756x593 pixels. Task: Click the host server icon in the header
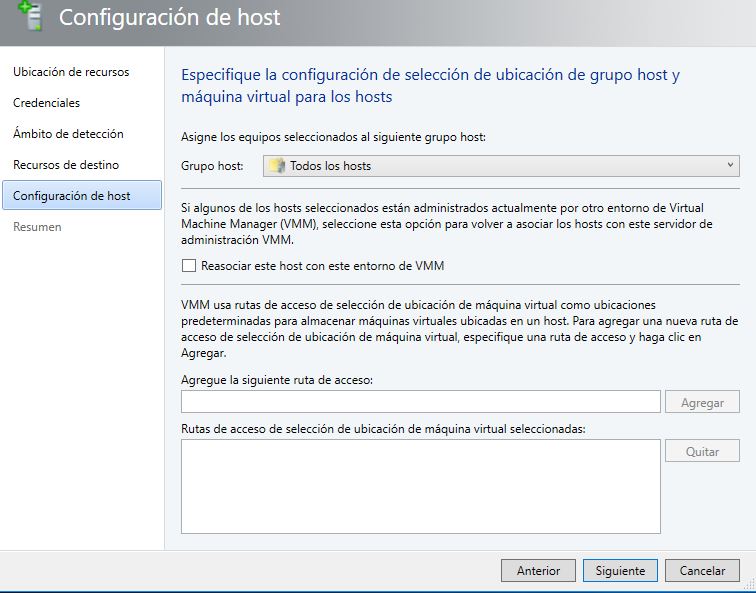click(31, 18)
